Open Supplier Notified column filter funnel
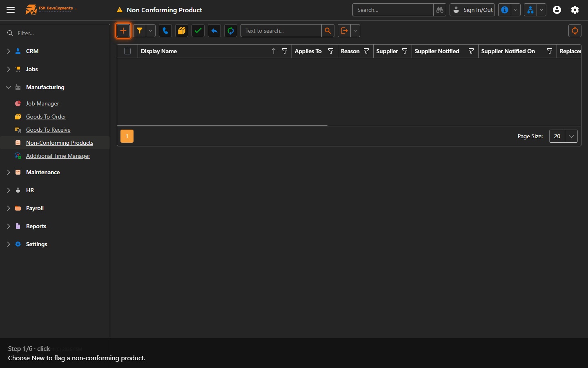Viewport: 588px width, 368px height. (471, 51)
